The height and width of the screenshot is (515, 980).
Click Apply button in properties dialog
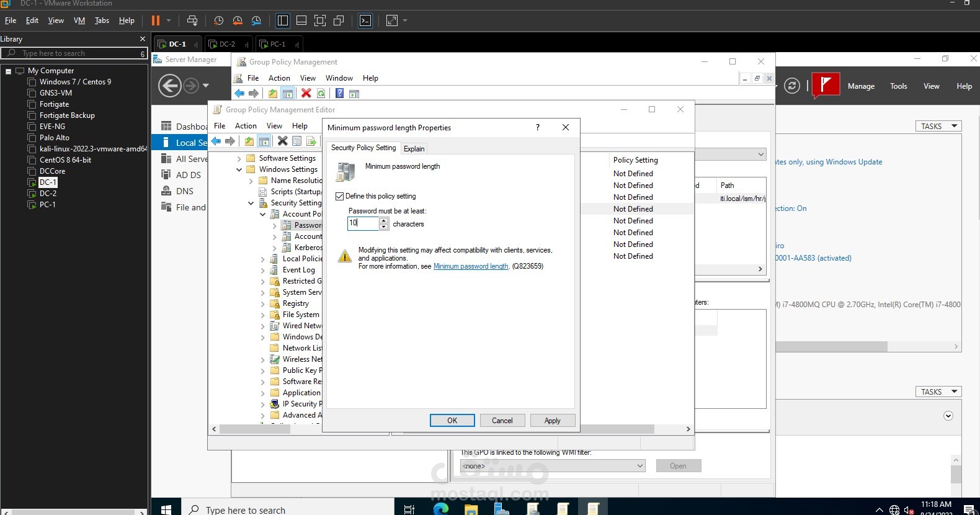click(553, 420)
